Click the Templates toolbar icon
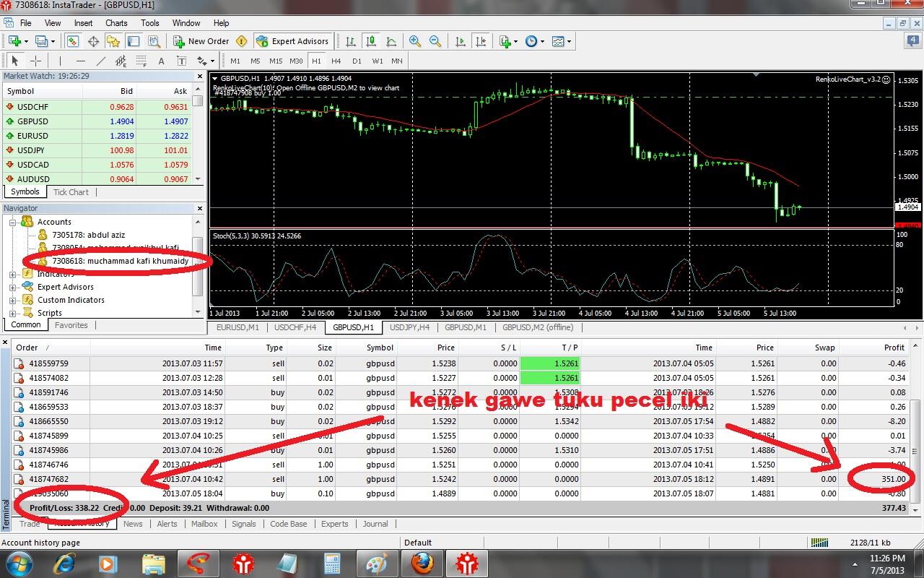The image size is (924, 578). [x=558, y=41]
